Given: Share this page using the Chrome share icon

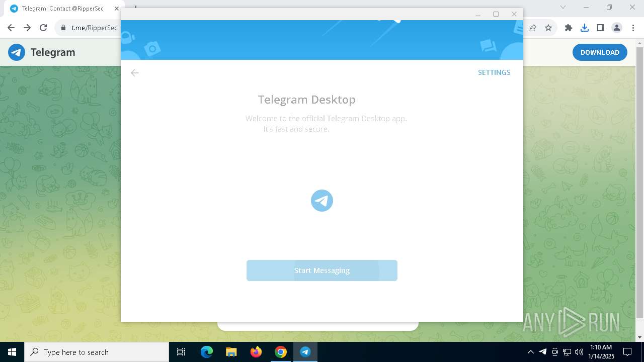Looking at the screenshot, I should point(532,28).
